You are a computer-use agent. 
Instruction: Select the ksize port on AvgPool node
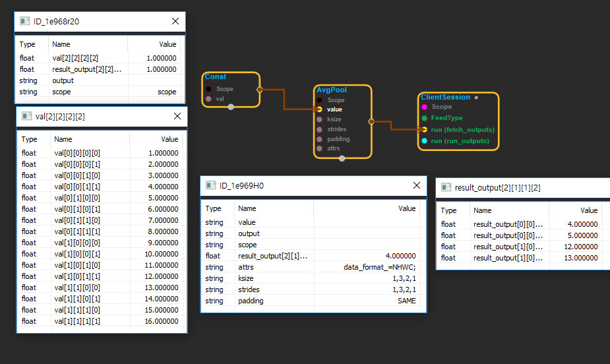320,119
